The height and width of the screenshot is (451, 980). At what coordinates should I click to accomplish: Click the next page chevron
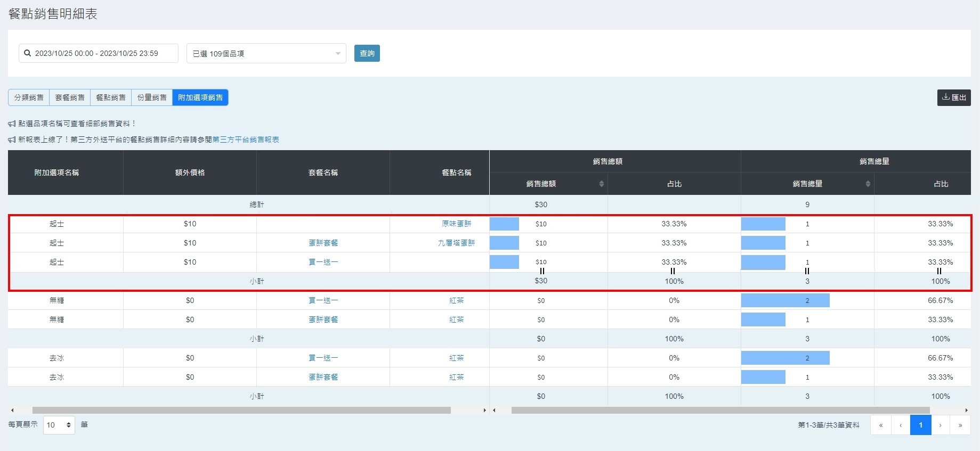pos(941,425)
